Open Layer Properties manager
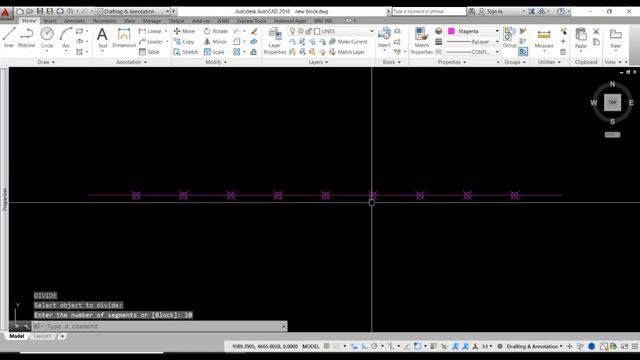The image size is (640, 360). [x=275, y=41]
